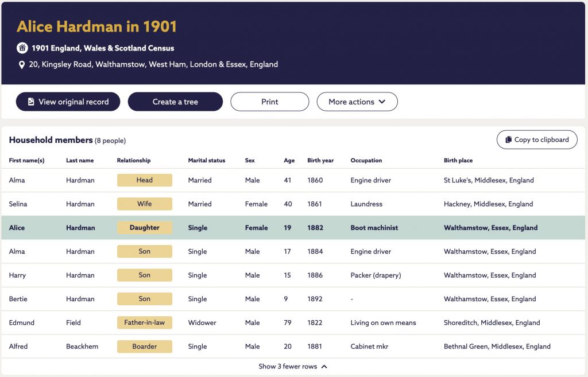This screenshot has height=377, width=588.
Task: Click the Wife relationship badge
Action: coord(144,204)
